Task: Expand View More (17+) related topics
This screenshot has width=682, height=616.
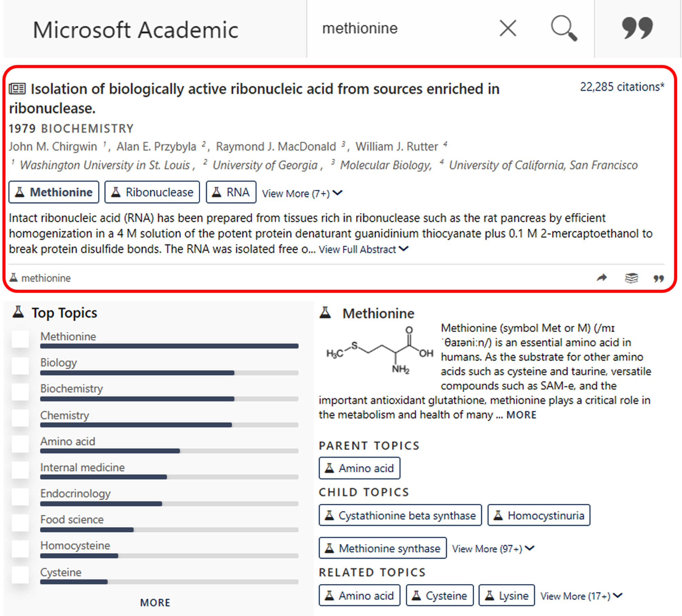Action: 581,596
